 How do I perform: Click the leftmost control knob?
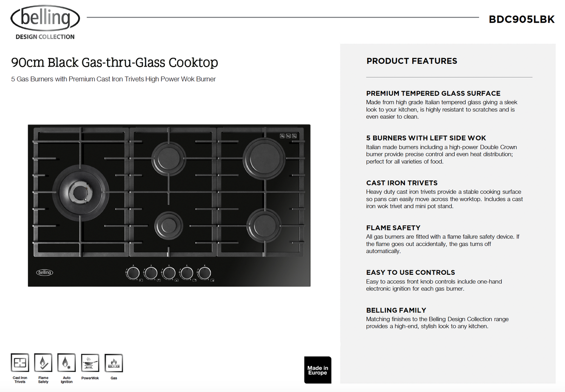[133, 273]
